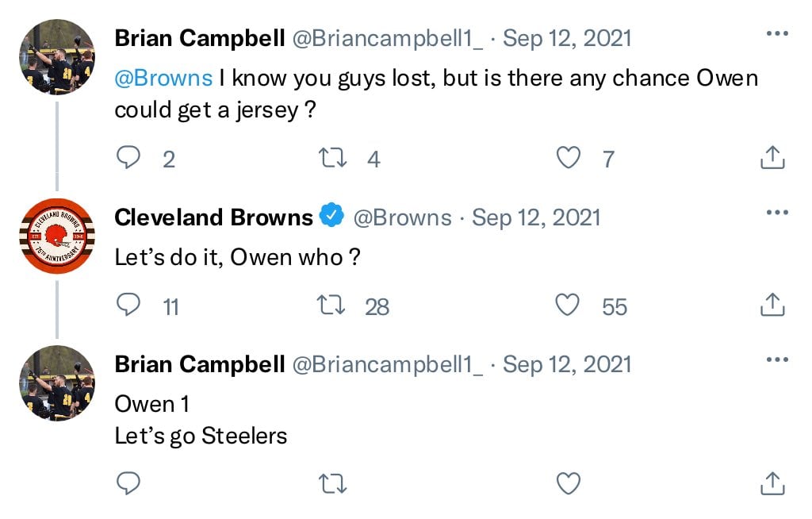
Task: Open the @Browns mention link
Action: point(163,79)
